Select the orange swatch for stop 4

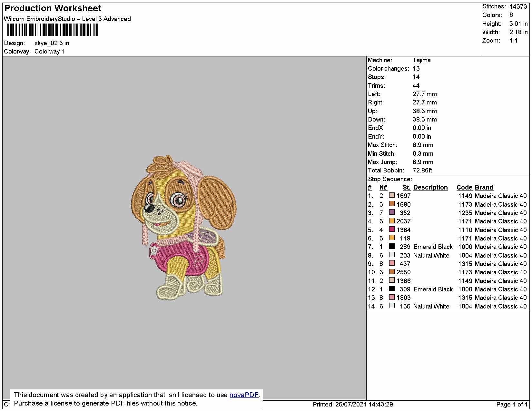pyautogui.click(x=392, y=221)
